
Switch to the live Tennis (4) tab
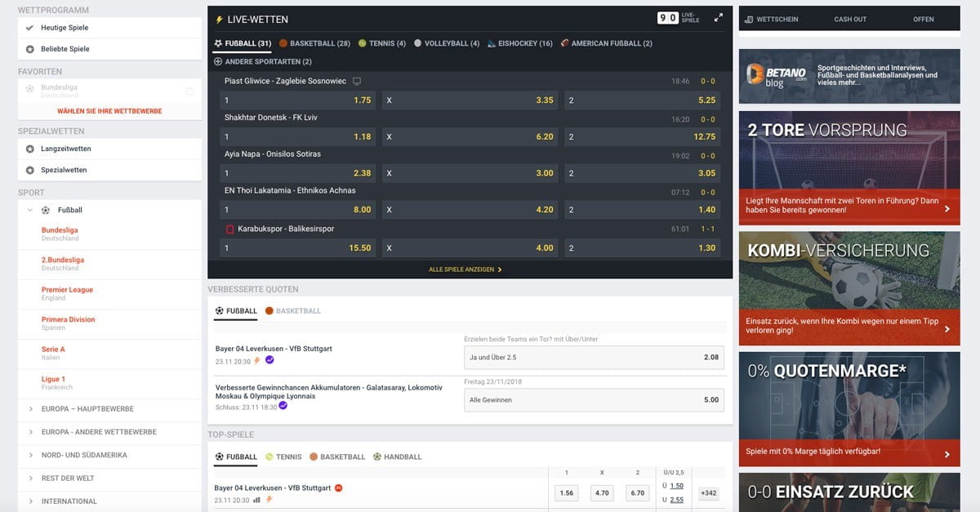coord(381,43)
